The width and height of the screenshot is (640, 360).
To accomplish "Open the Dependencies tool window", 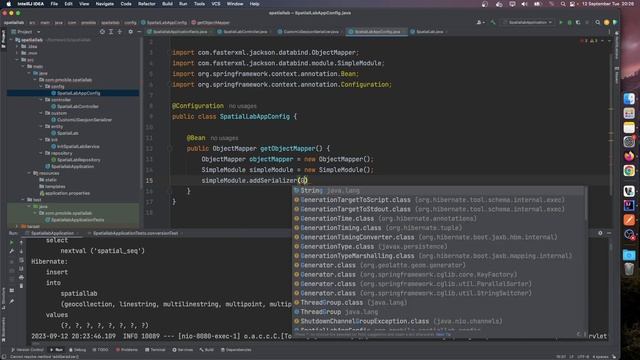I will point(236,350).
